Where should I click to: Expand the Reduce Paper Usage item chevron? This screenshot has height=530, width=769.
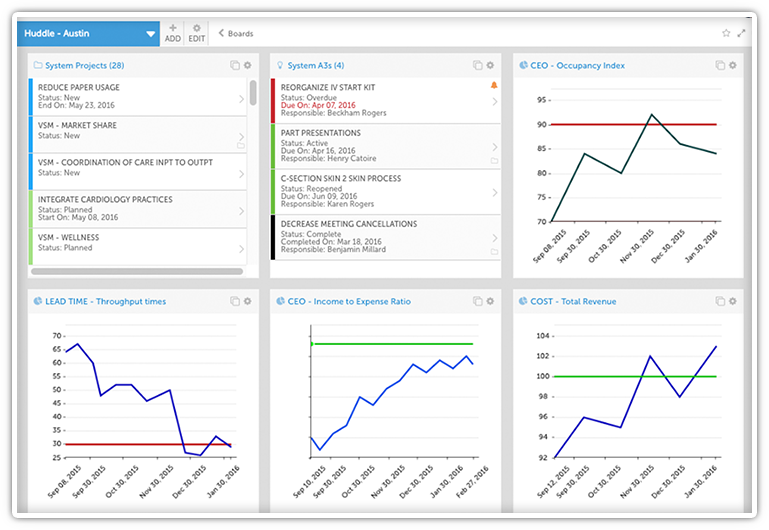tap(242, 100)
